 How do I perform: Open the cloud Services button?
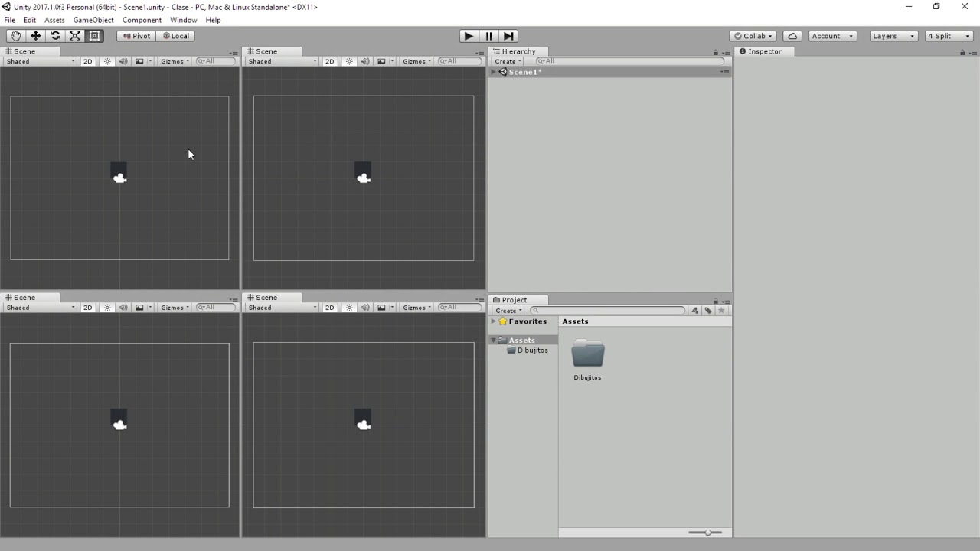coord(792,36)
